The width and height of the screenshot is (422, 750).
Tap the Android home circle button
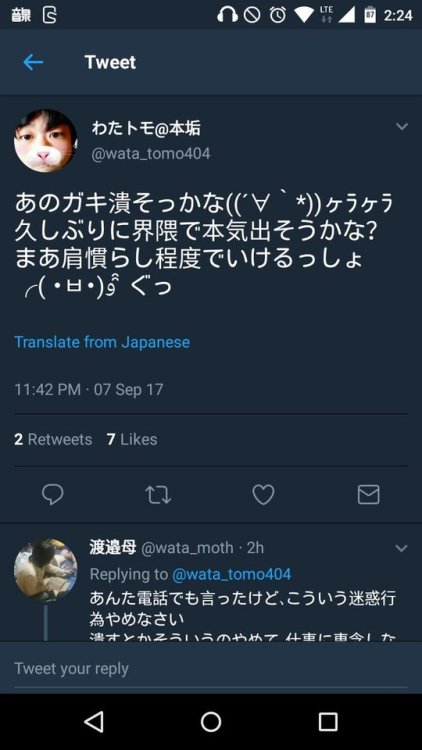pos(211,721)
